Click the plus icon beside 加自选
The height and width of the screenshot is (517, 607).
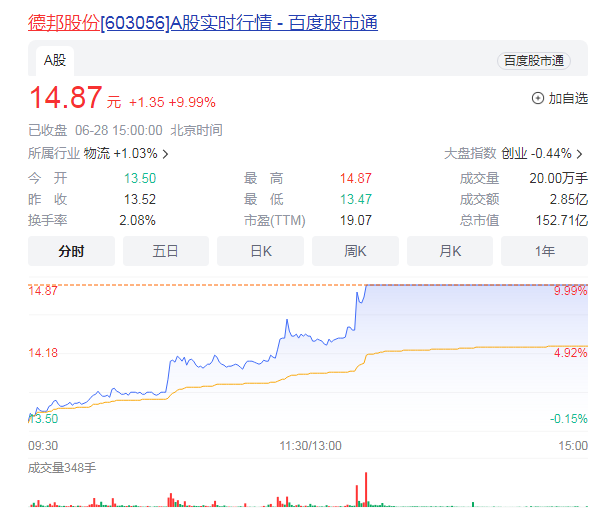538,98
